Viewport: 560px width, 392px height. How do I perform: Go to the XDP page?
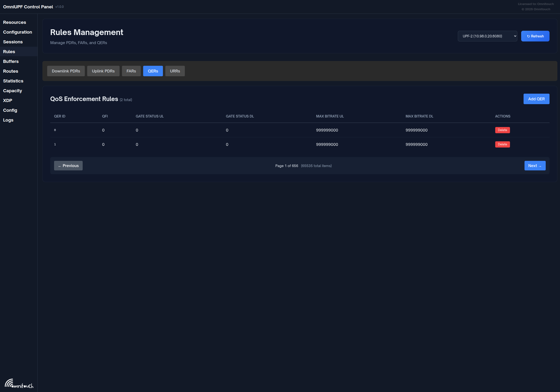[8, 100]
